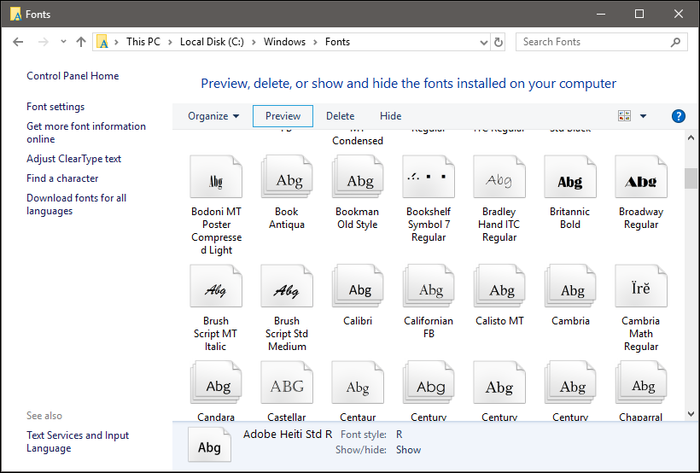Viewport: 700px width, 473px height.
Task: Select the Centaur font icon
Action: 357,382
